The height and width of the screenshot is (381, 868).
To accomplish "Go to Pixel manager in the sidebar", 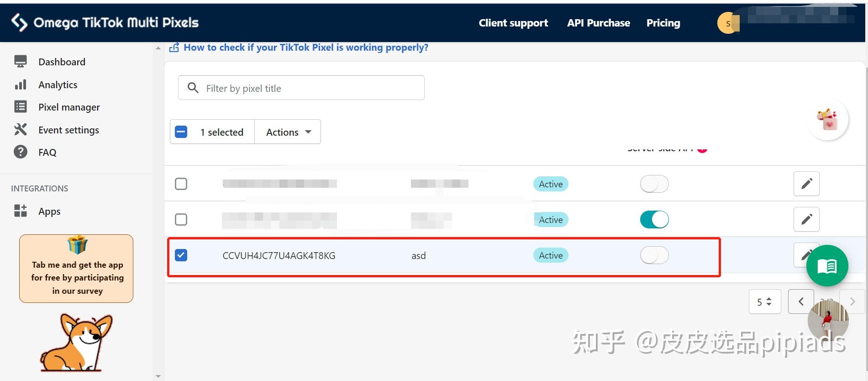I will click(x=69, y=107).
